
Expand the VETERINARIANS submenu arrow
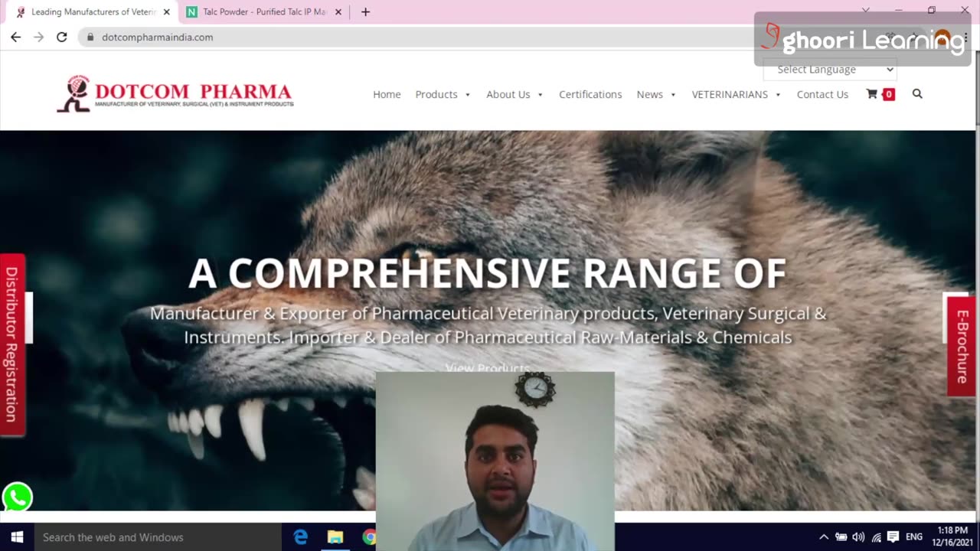point(778,95)
